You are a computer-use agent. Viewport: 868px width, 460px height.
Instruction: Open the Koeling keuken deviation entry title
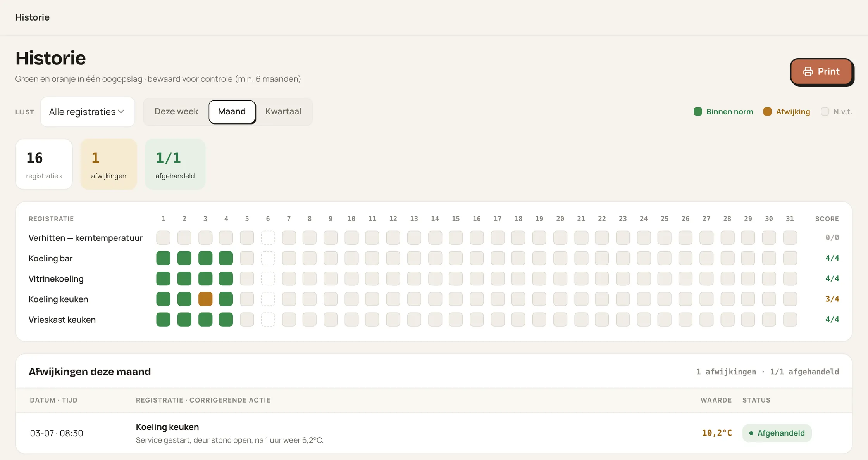pyautogui.click(x=167, y=427)
